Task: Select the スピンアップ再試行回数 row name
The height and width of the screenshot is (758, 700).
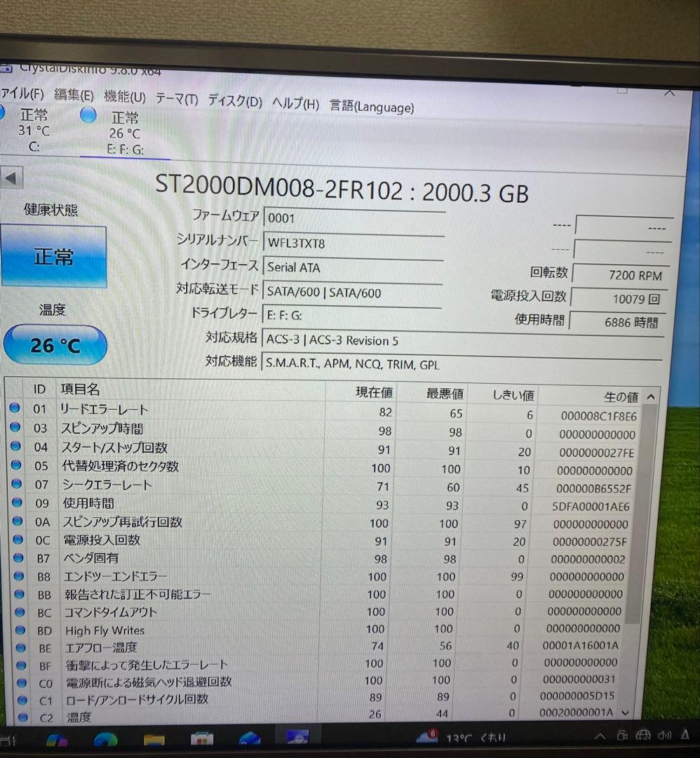Action: coord(123,522)
